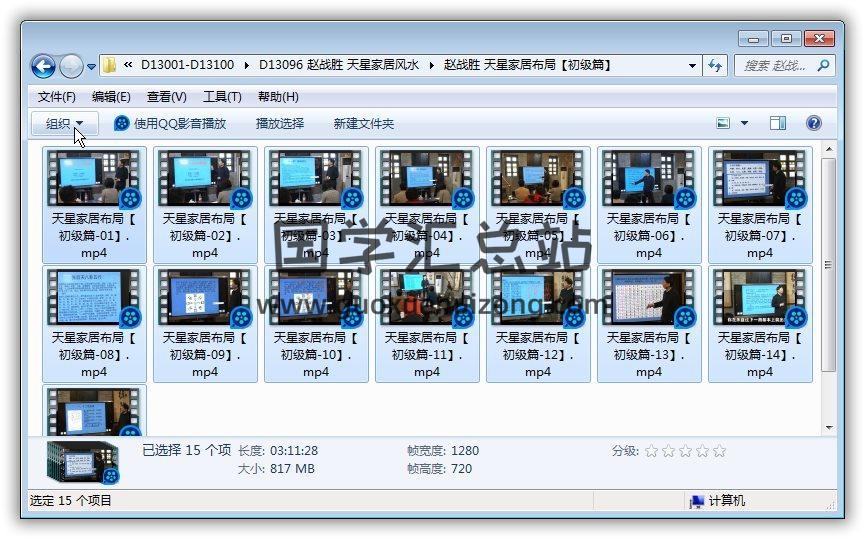Select video 初级篇-08 thumbnail

[x=94, y=298]
